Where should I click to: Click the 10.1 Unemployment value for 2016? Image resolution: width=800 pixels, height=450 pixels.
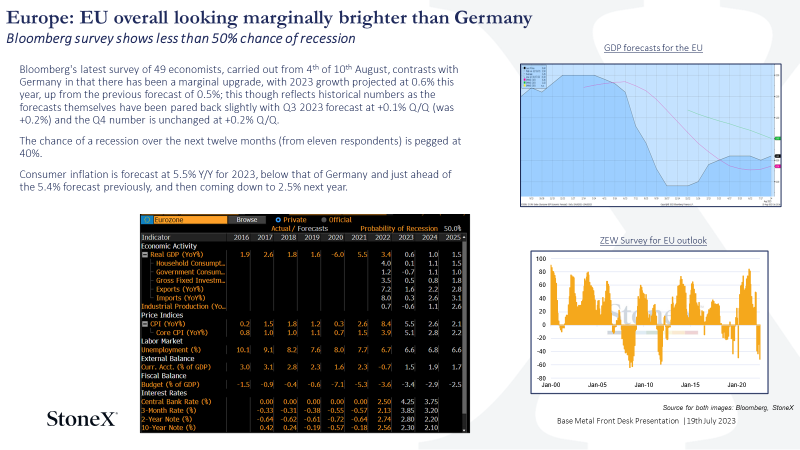pos(243,350)
